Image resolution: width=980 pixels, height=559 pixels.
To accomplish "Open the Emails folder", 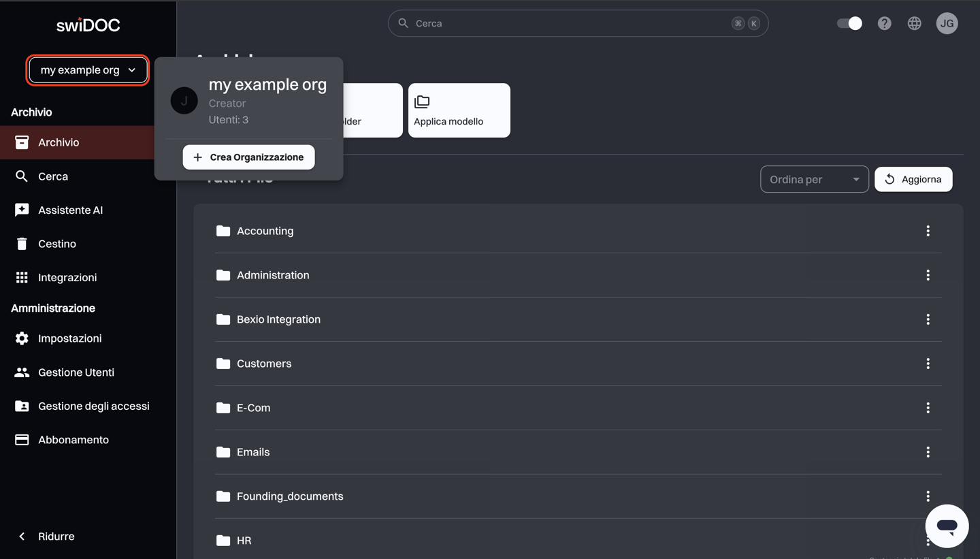I will (x=578, y=452).
